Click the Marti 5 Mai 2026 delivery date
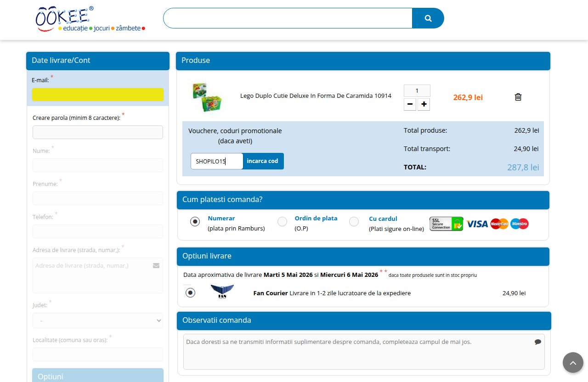This screenshot has width=588, height=382. [x=288, y=275]
